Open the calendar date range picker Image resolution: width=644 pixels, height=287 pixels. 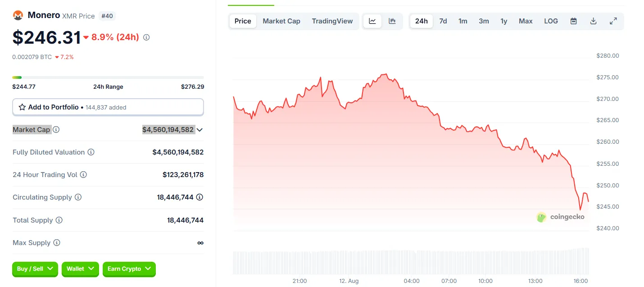(x=573, y=21)
